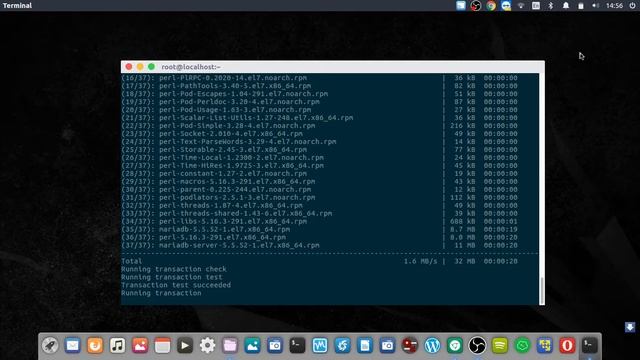Open the 14:56 clock in the top panel
Viewport: 640px width, 360px height.
click(614, 6)
